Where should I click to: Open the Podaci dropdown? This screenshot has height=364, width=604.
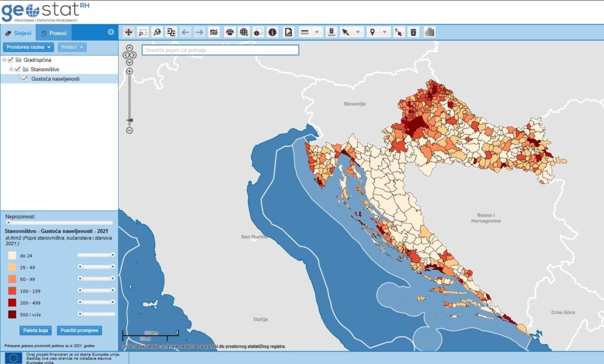(72, 47)
